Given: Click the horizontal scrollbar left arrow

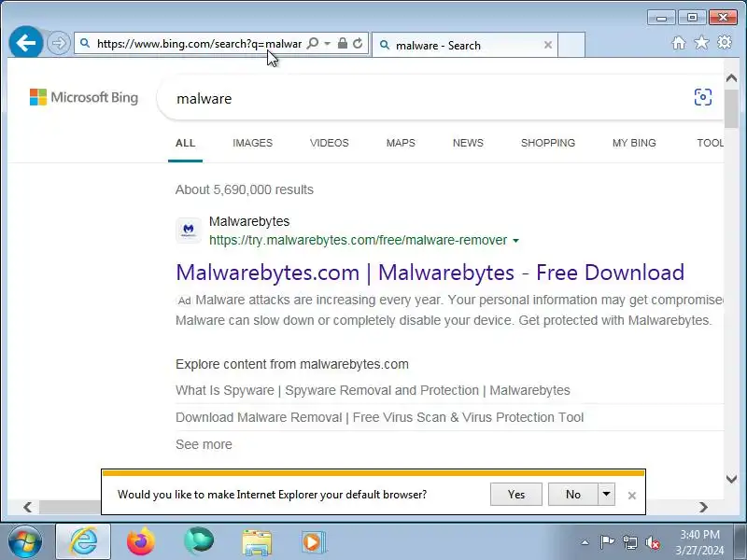Looking at the screenshot, I should click(28, 507).
